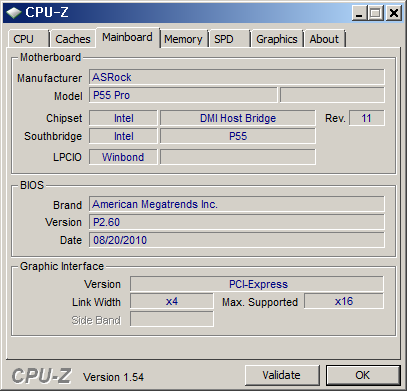Click the Graphic Interface group title
The width and height of the screenshot is (407, 391).
point(62,266)
